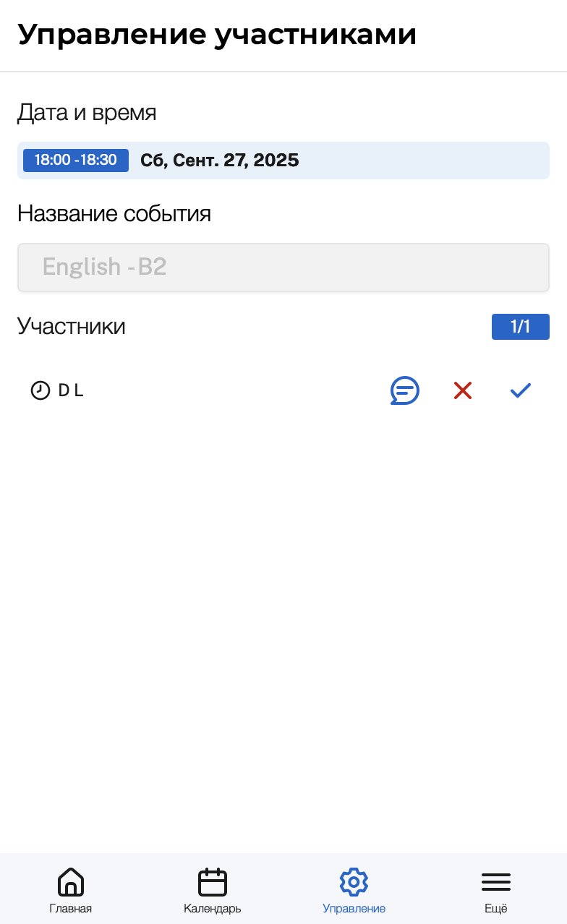This screenshot has height=924, width=567.
Task: Switch to Календарь tab
Action: [x=213, y=909]
